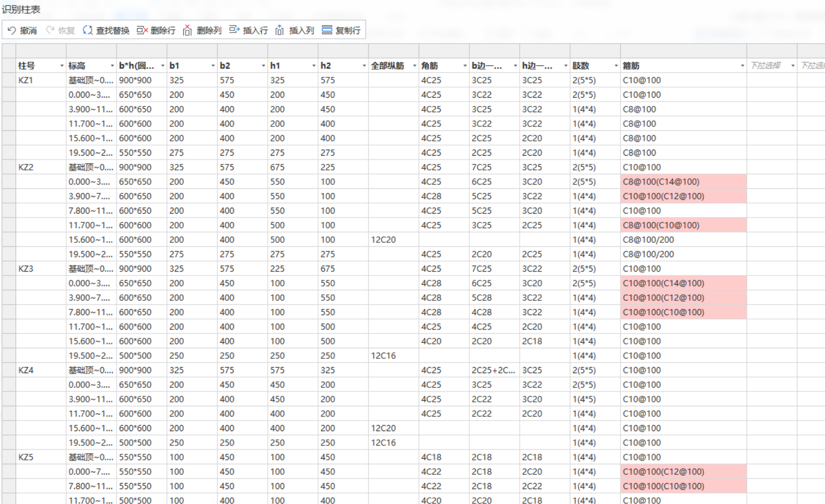Select the KZ5 column number cell
The width and height of the screenshot is (825, 504).
pos(41,457)
